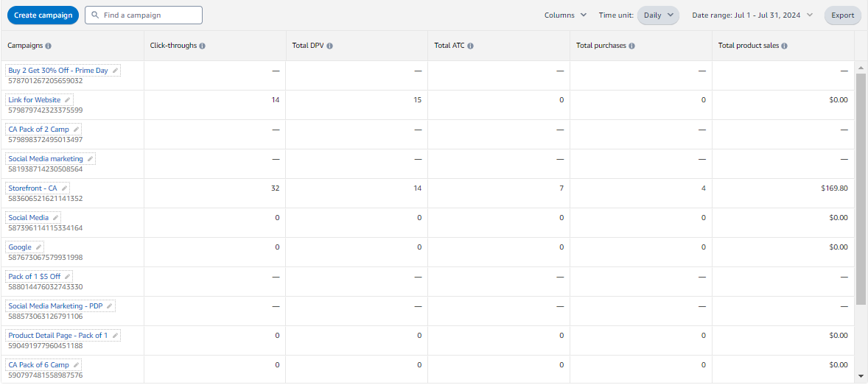Click info icon beside Campaigns header
The width and height of the screenshot is (868, 385).
click(48, 46)
